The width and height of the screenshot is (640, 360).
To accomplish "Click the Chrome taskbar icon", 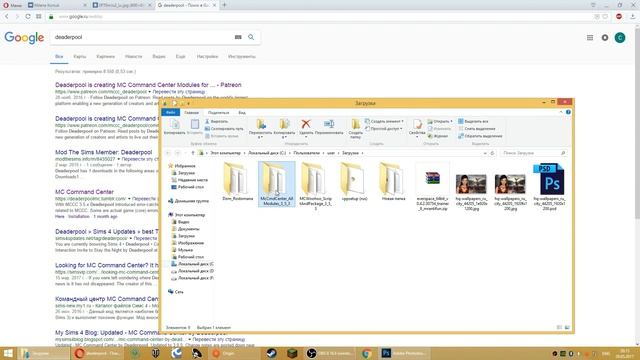I will click(x=366, y=353).
